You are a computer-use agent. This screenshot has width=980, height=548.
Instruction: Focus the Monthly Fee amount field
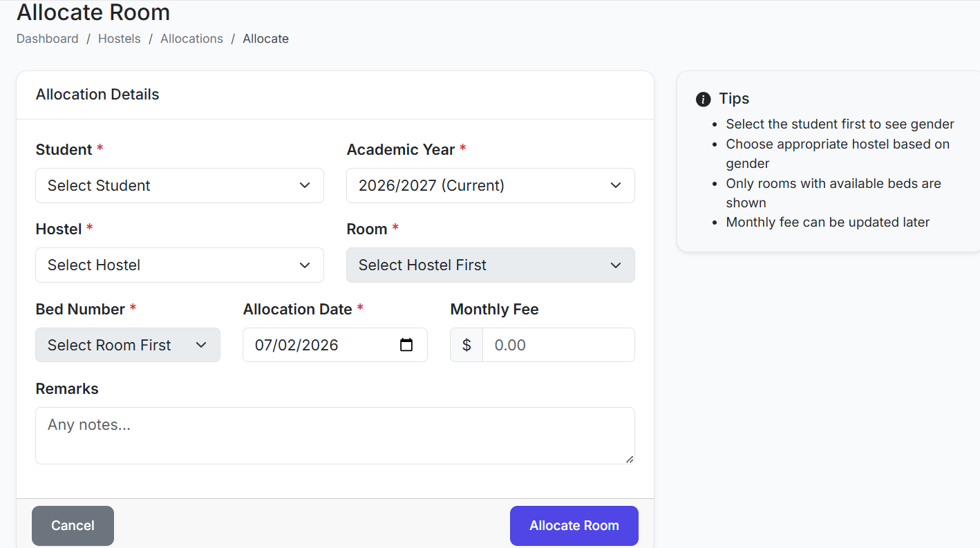click(x=558, y=345)
